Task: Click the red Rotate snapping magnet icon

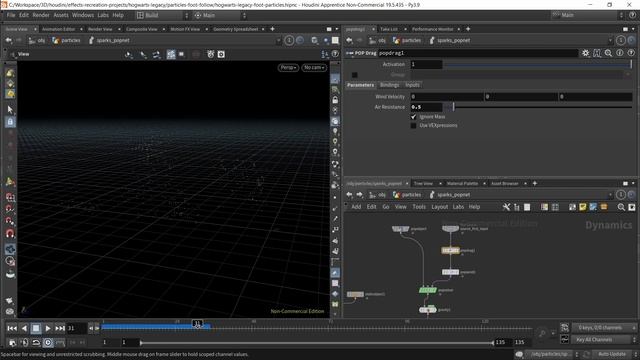Action: (10, 233)
